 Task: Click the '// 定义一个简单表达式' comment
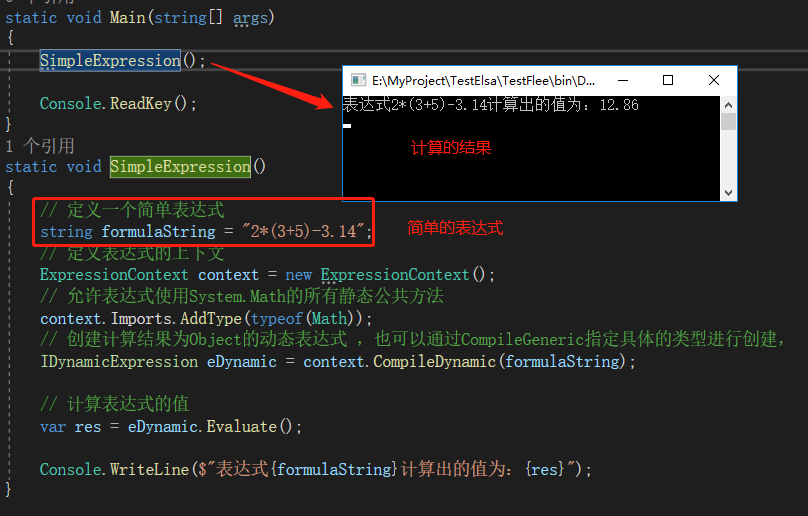132,210
